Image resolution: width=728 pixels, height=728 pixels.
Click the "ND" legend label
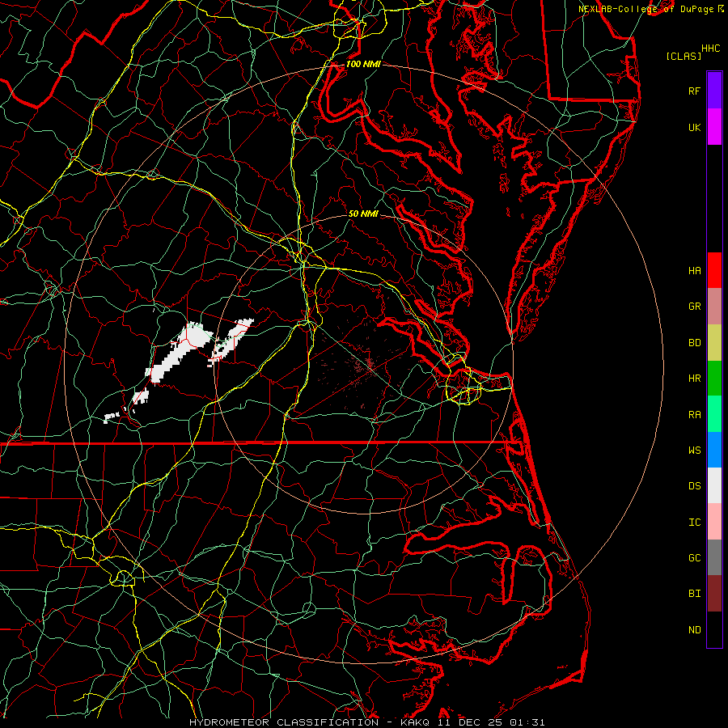click(694, 629)
